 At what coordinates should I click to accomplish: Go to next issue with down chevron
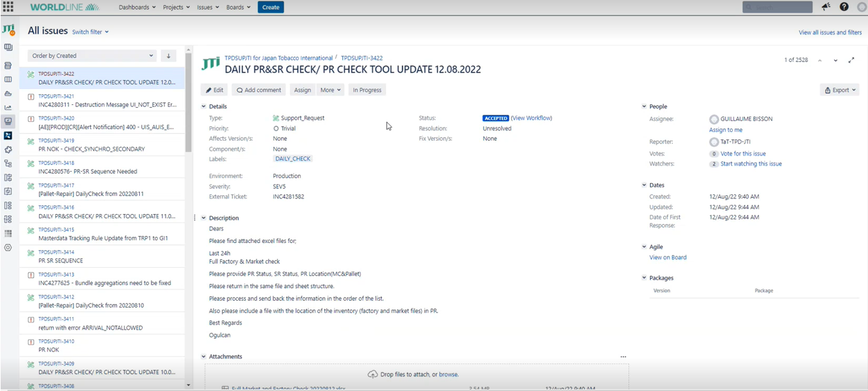pyautogui.click(x=836, y=61)
